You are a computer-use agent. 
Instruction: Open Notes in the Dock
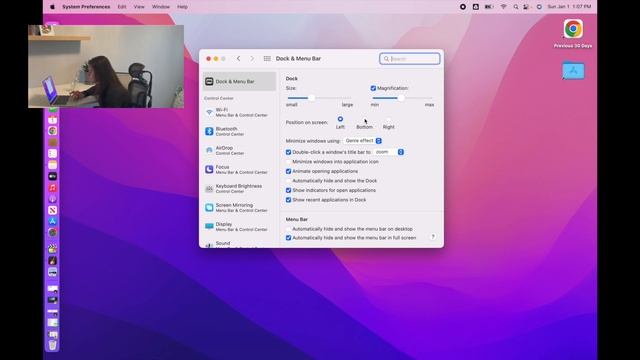coord(53,165)
